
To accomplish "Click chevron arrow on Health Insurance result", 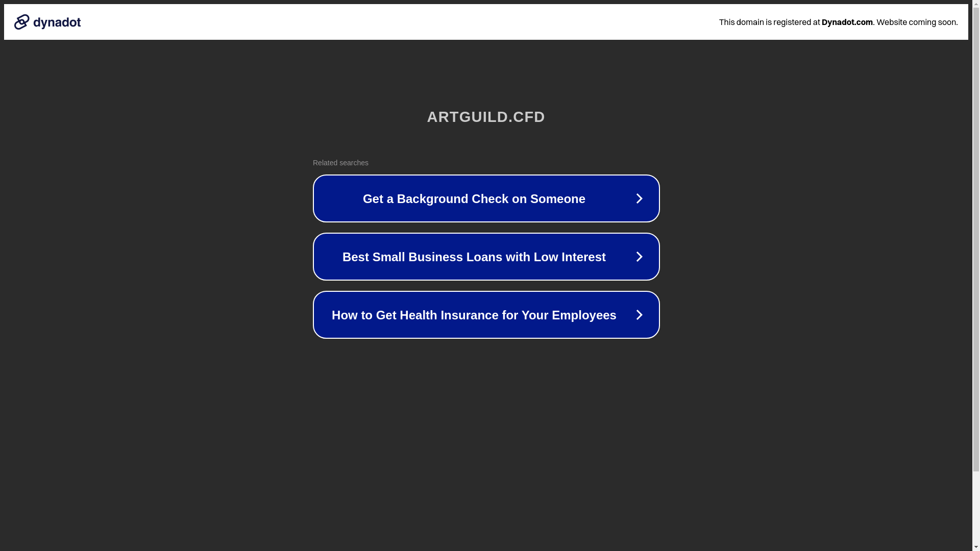I will (x=639, y=315).
